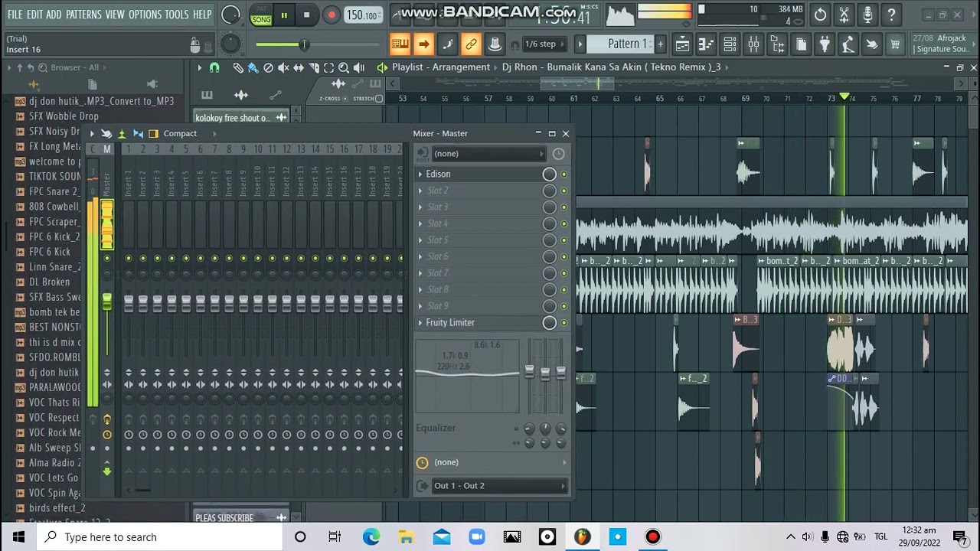Open the Fruity Limiter slot options arrow

tap(420, 323)
